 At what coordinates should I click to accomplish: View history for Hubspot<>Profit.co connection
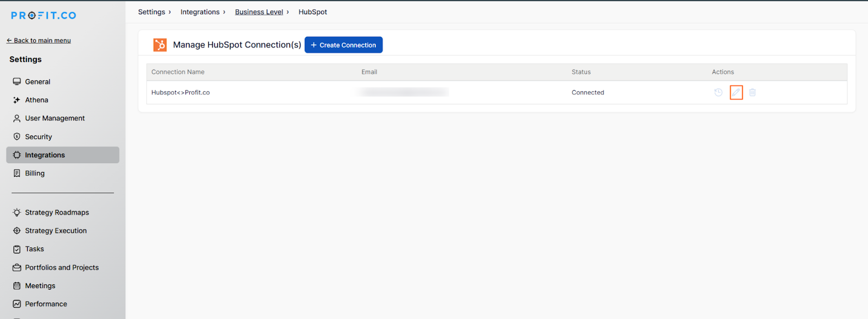pyautogui.click(x=718, y=93)
